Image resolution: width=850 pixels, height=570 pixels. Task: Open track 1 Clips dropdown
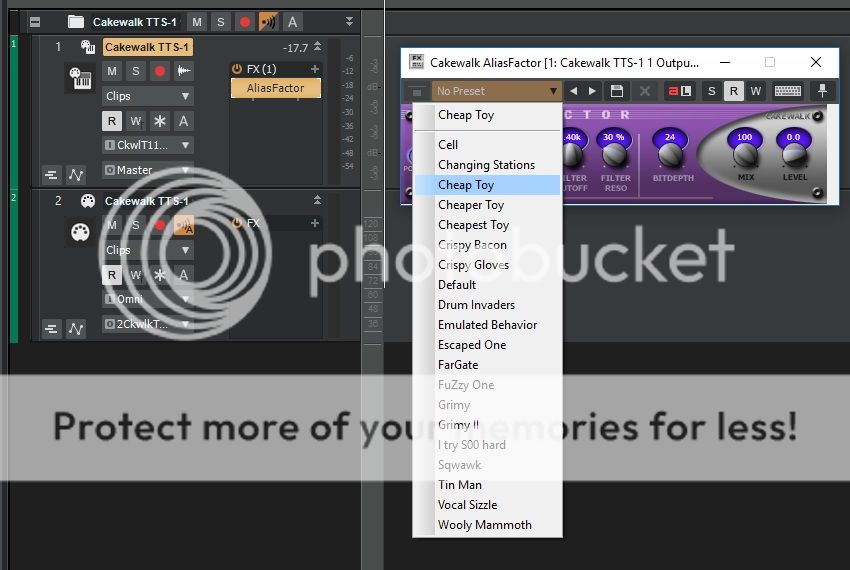point(148,97)
